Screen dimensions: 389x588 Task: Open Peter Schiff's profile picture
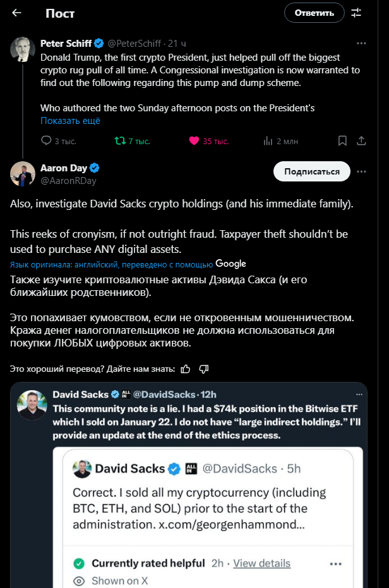click(x=23, y=49)
